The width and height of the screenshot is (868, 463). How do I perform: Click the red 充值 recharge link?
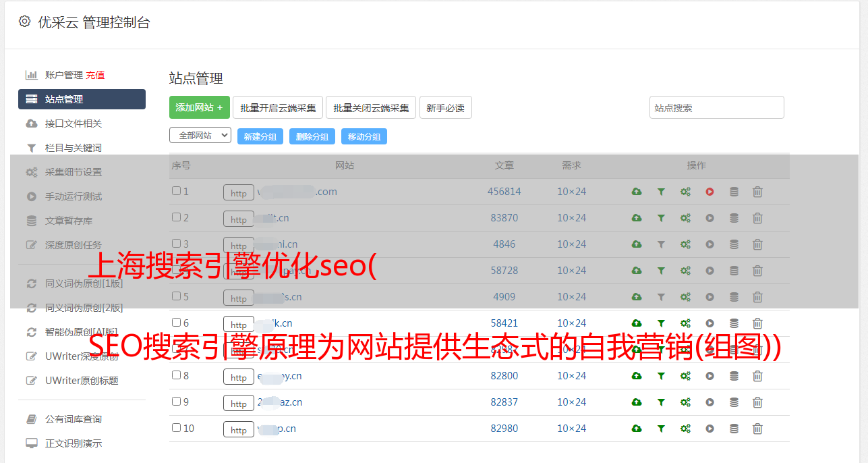tap(95, 75)
